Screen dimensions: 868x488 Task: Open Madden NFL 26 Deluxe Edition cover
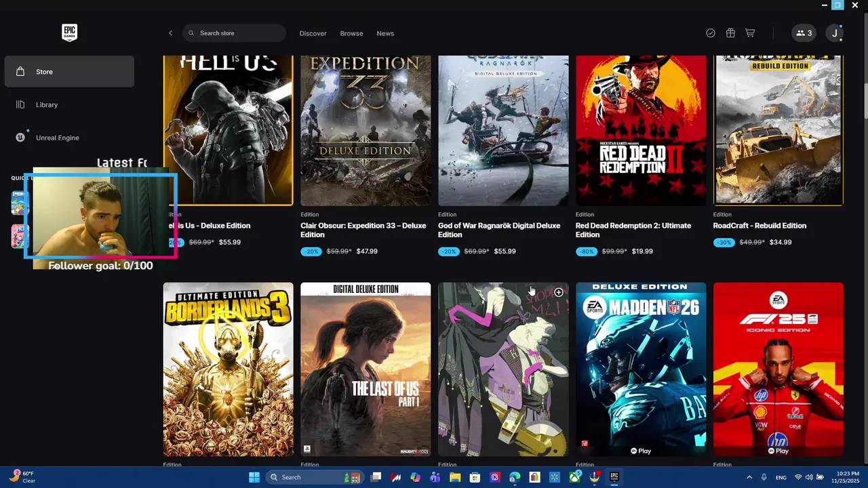pyautogui.click(x=641, y=369)
